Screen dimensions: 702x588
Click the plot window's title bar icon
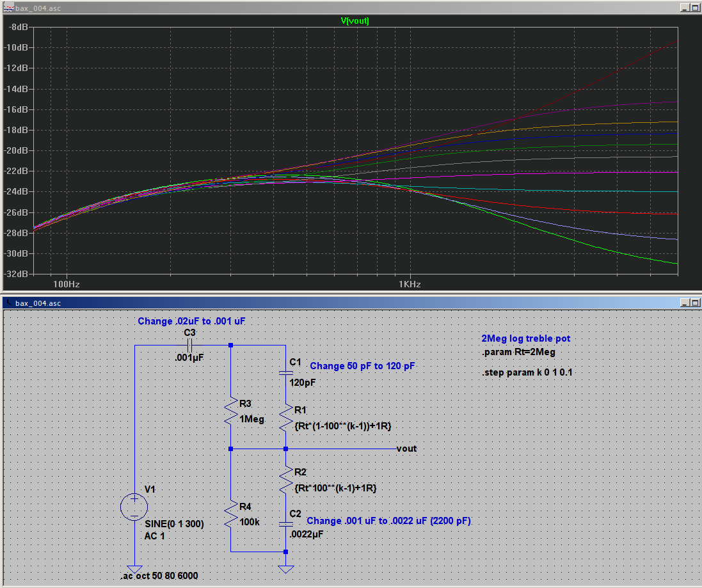[x=8, y=8]
